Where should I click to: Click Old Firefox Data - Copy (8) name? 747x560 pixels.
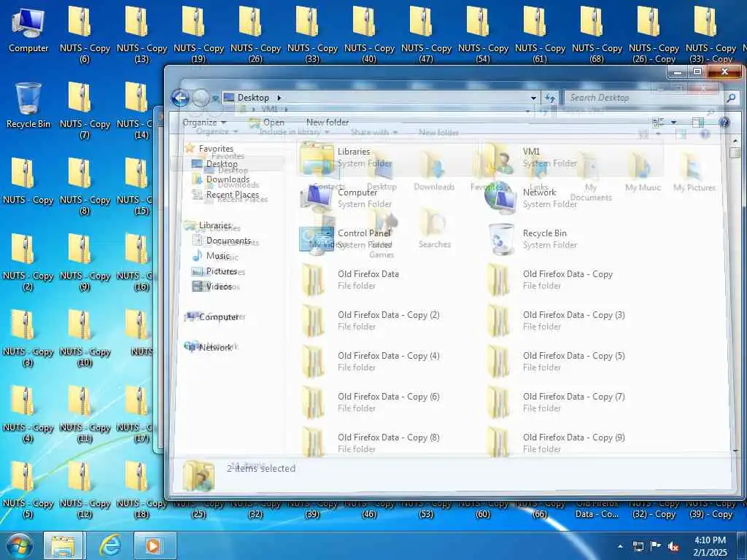click(x=388, y=437)
